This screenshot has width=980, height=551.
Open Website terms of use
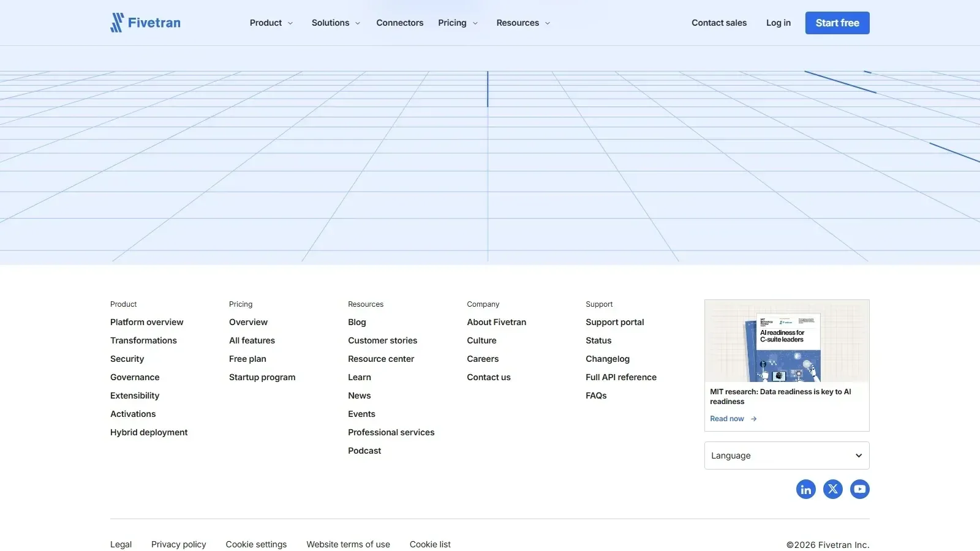point(348,544)
